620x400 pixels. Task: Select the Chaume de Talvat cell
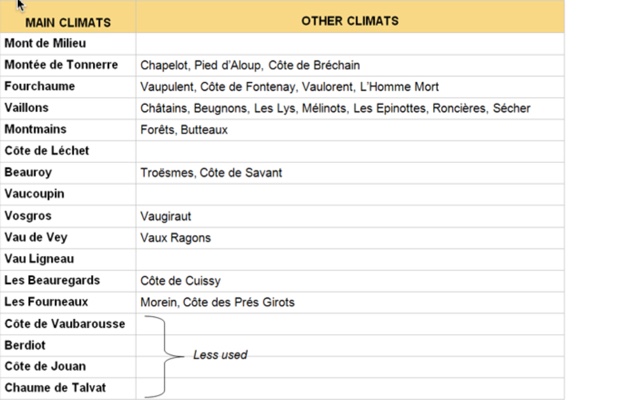(x=54, y=388)
